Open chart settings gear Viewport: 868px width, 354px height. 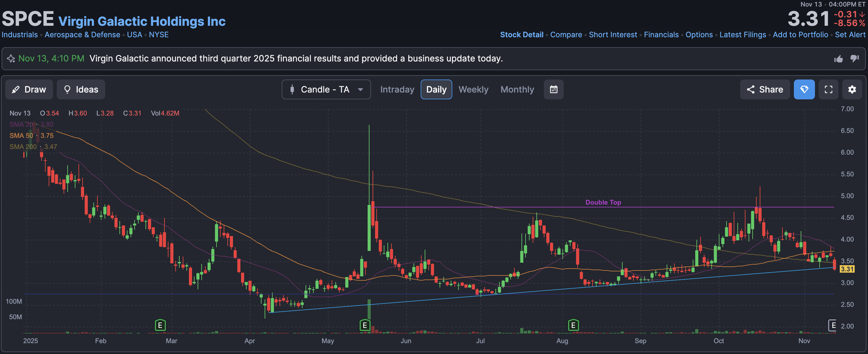click(x=852, y=89)
